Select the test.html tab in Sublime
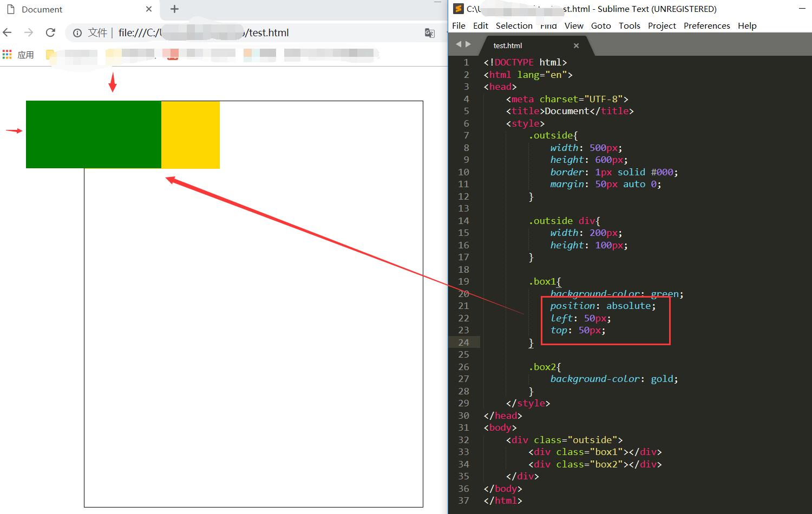This screenshot has height=514, width=812. coord(508,45)
